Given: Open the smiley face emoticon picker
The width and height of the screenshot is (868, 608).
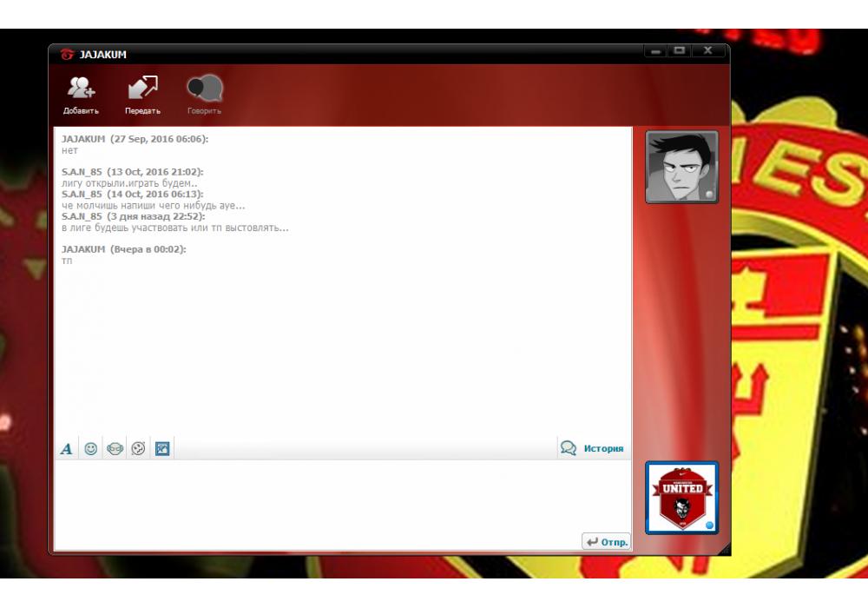Looking at the screenshot, I should point(90,449).
